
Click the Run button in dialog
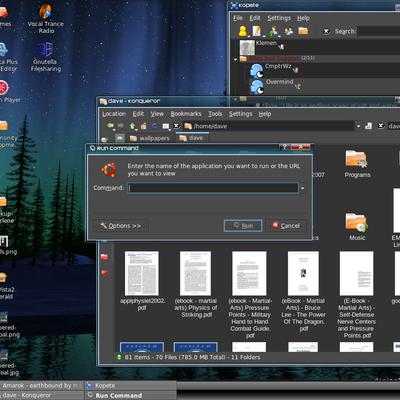tap(243, 226)
